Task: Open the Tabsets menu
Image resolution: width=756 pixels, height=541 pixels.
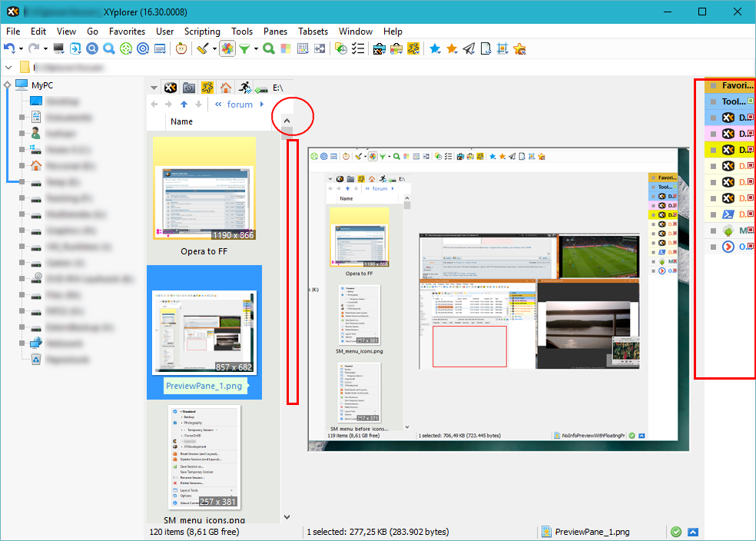Action: point(313,32)
